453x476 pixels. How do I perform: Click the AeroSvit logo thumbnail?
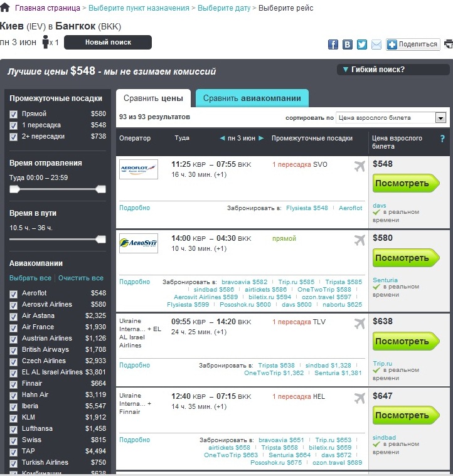pyautogui.click(x=139, y=243)
